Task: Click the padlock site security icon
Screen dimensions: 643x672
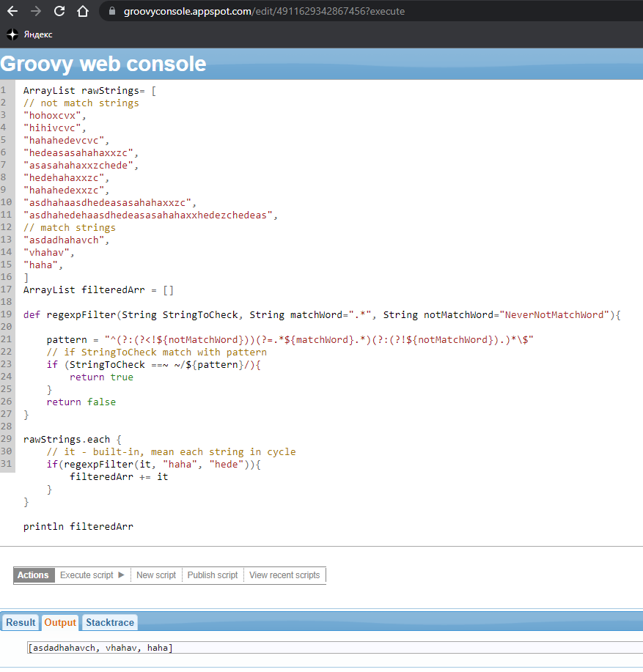Action: (112, 11)
